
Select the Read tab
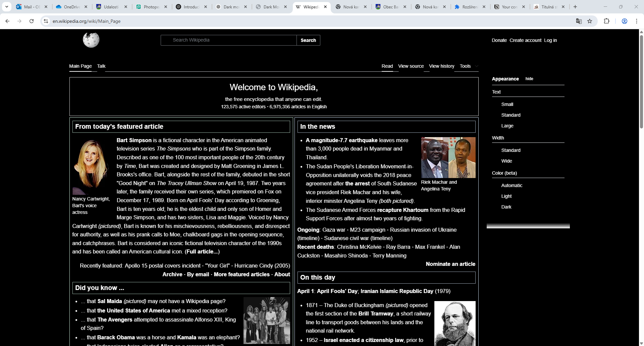[387, 66]
